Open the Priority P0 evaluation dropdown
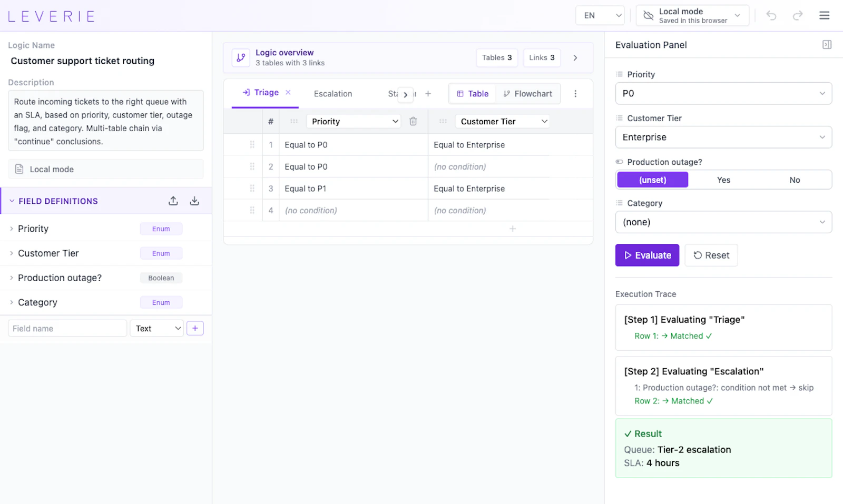The height and width of the screenshot is (504, 843). point(723,93)
